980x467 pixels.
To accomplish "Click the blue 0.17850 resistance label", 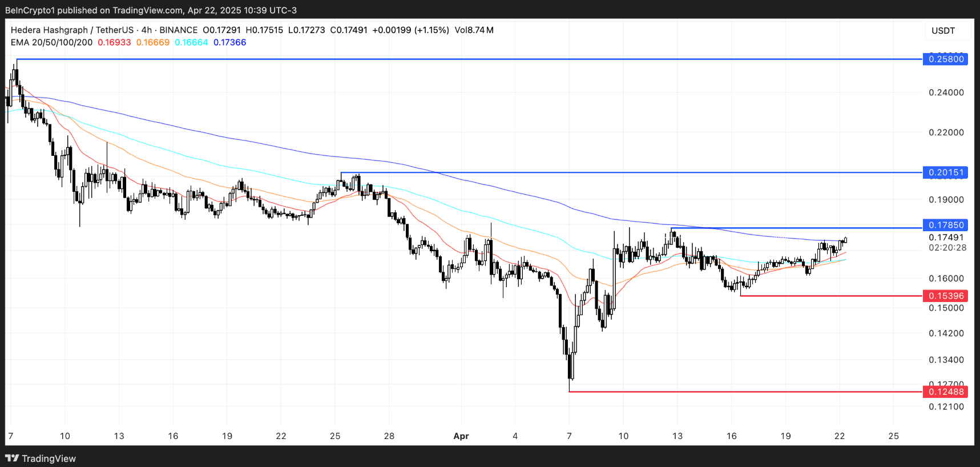I will pyautogui.click(x=945, y=225).
